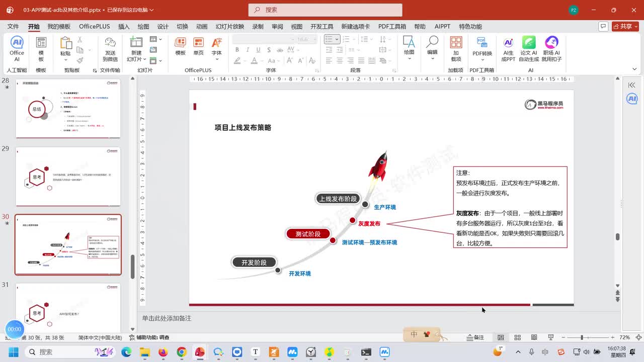Toggle text shadow S button
The height and width of the screenshot is (362, 644).
(269, 50)
